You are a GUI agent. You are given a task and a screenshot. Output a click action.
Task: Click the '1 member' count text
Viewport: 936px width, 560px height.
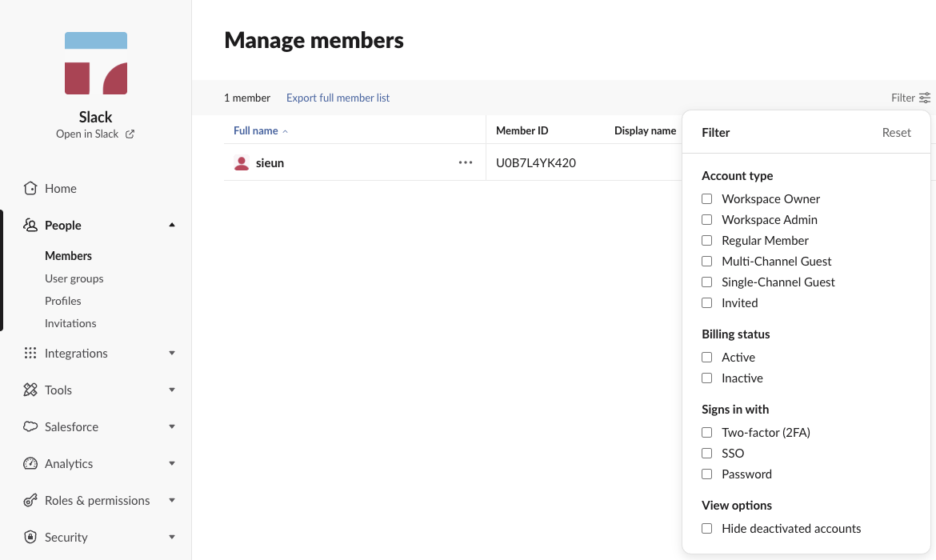pos(247,98)
